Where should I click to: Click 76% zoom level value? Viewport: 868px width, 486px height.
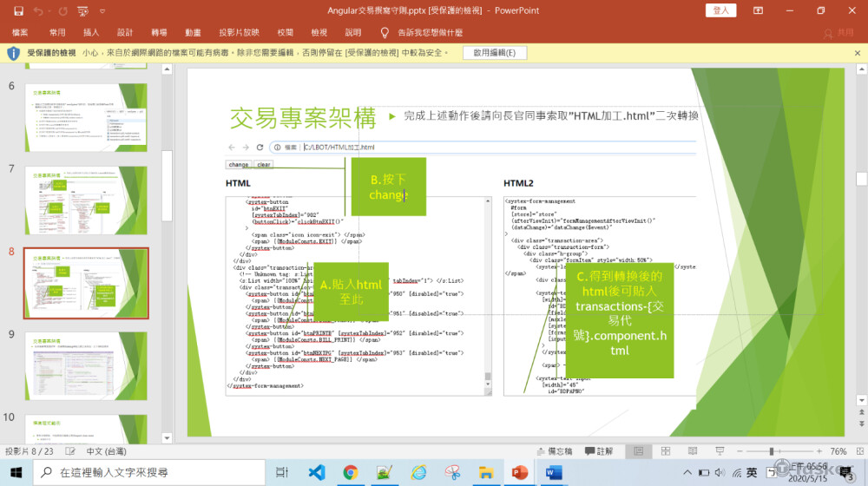click(838, 451)
